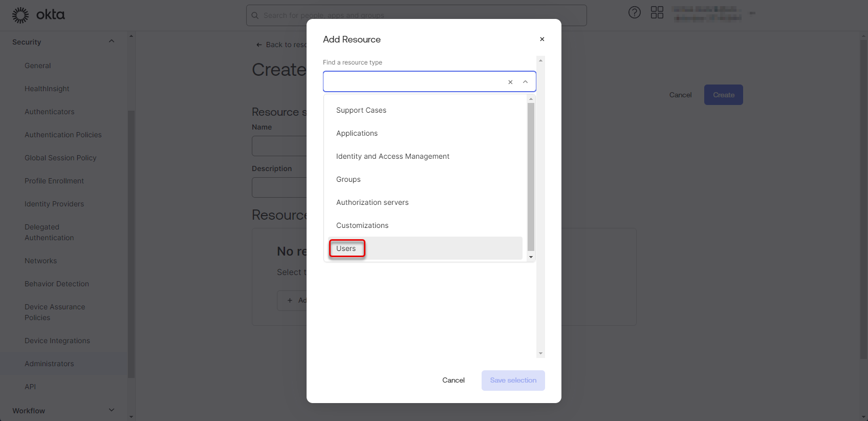Pick Identity and Access Management option
The image size is (868, 421).
coord(393,156)
